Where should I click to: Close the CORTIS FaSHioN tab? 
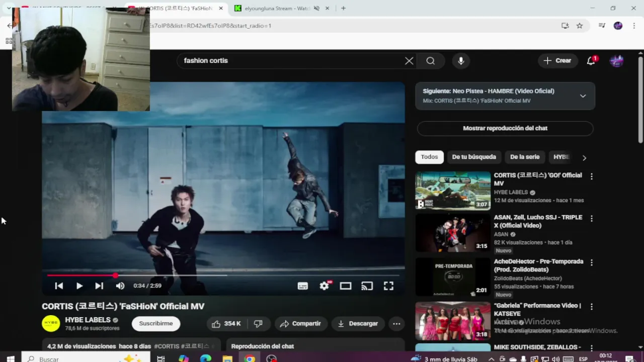coord(221,8)
